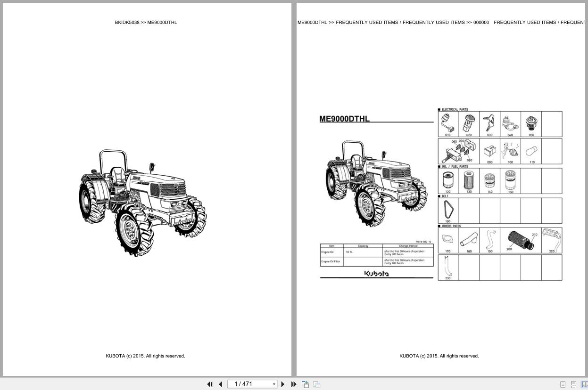
Task: Click the copyright notice on left page
Action: coord(145,356)
